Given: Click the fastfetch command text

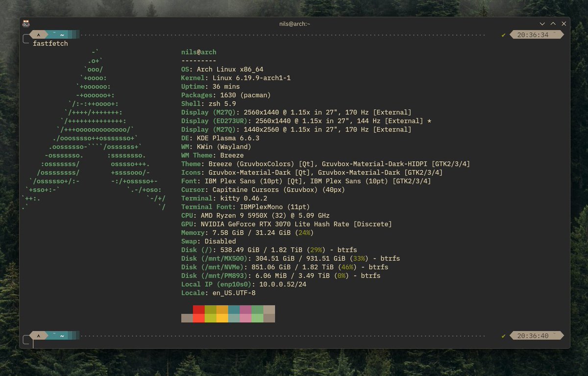Looking at the screenshot, I should [50, 44].
